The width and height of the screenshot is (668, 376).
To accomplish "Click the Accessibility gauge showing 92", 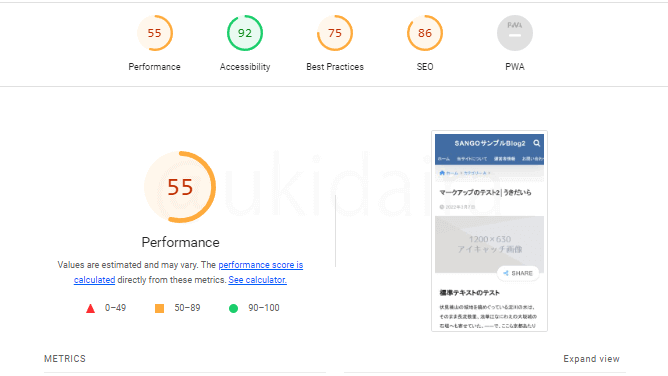I will pos(245,33).
